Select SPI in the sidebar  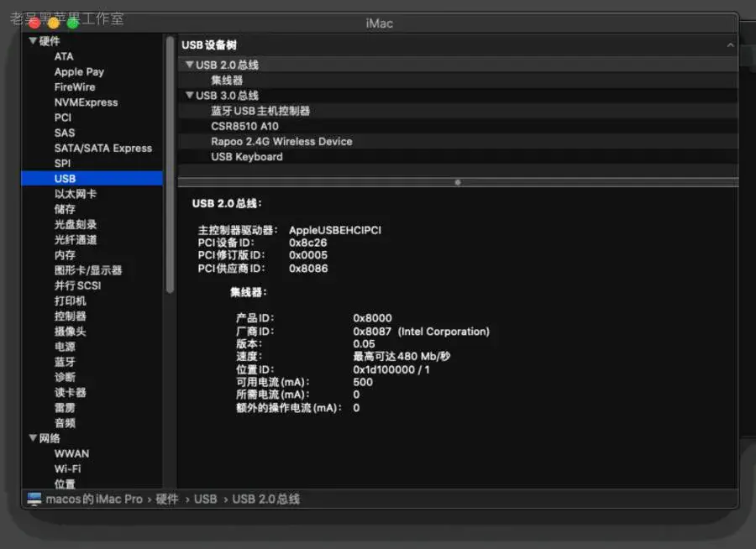coord(62,164)
